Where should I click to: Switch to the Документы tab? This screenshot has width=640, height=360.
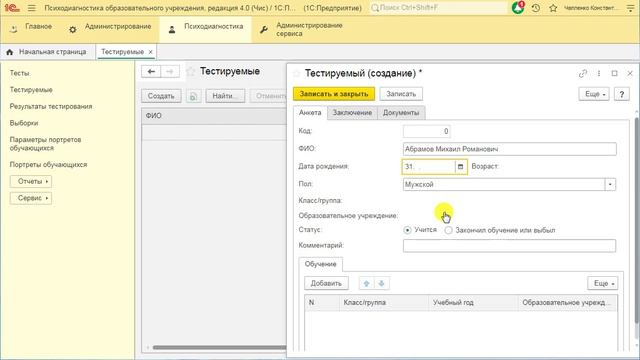point(401,113)
